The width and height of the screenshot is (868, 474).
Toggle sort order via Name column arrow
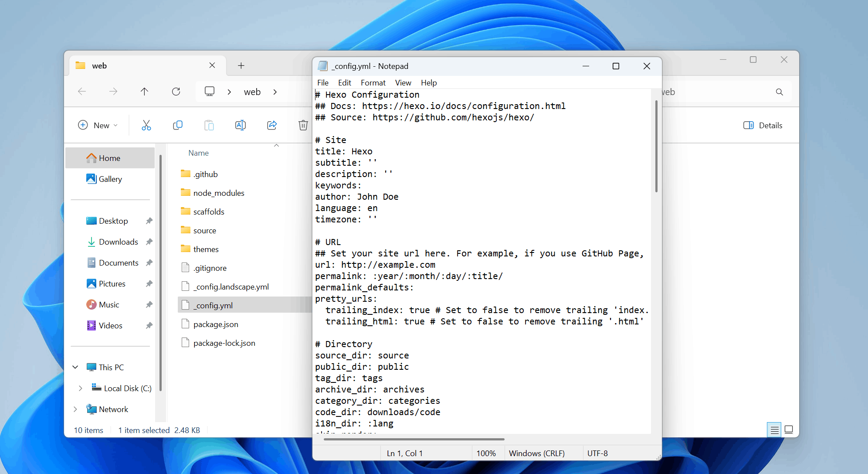click(x=276, y=146)
